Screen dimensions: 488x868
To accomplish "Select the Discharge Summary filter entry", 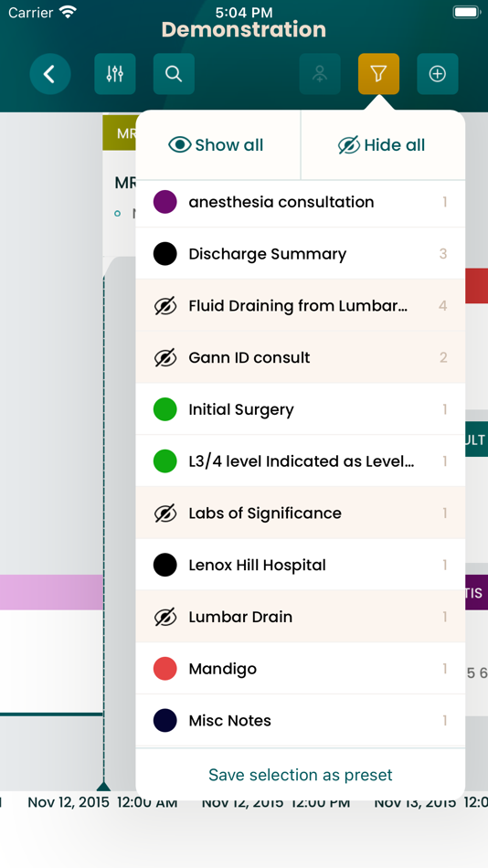I will [301, 253].
